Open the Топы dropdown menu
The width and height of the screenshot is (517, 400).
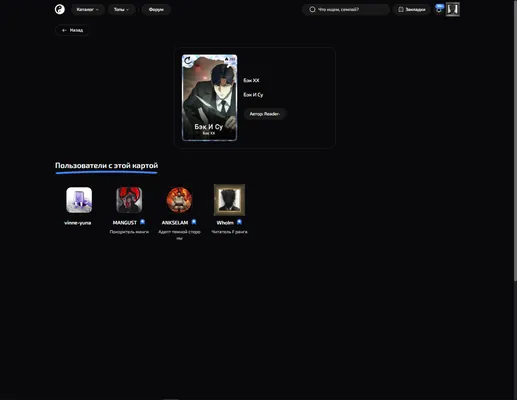tap(121, 10)
